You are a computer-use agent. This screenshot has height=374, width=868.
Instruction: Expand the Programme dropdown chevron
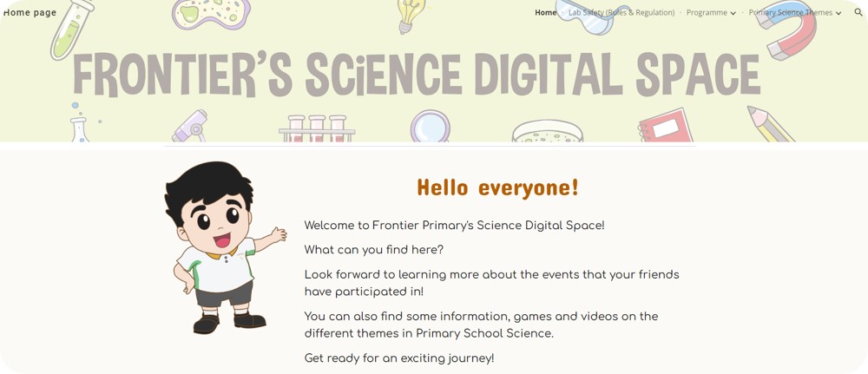(733, 13)
